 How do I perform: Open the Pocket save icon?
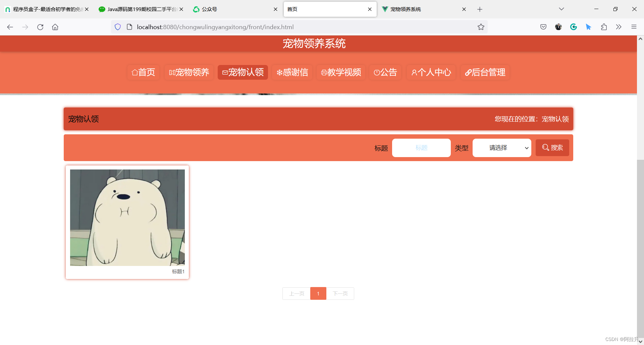[543, 27]
